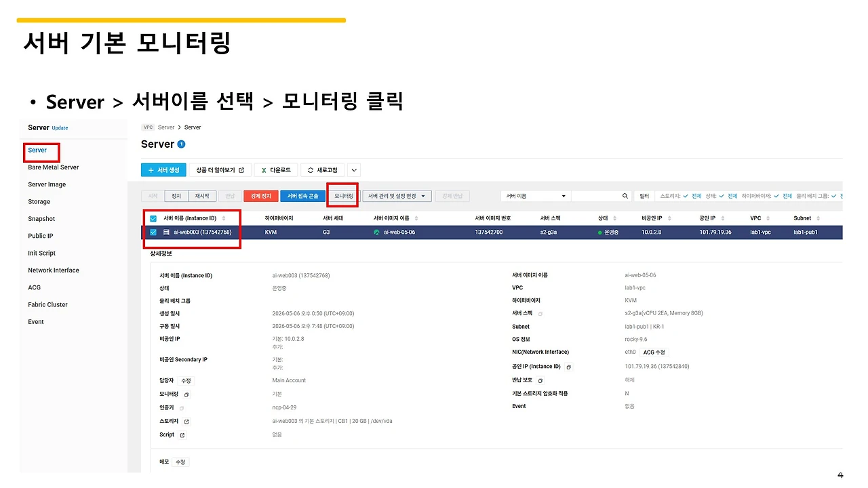Click the icon button next to 공인 IP (Instance ID)
The height and width of the screenshot is (488, 868).
(568, 367)
